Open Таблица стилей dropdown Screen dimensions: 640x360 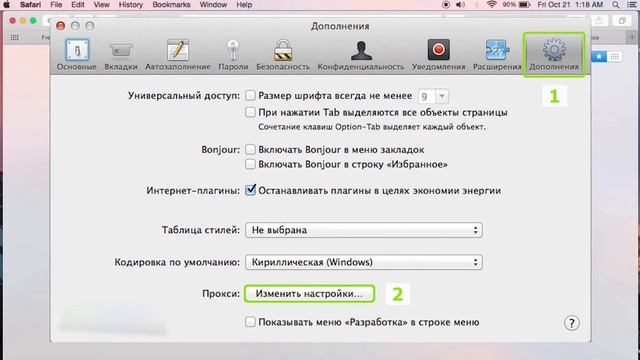tap(364, 230)
